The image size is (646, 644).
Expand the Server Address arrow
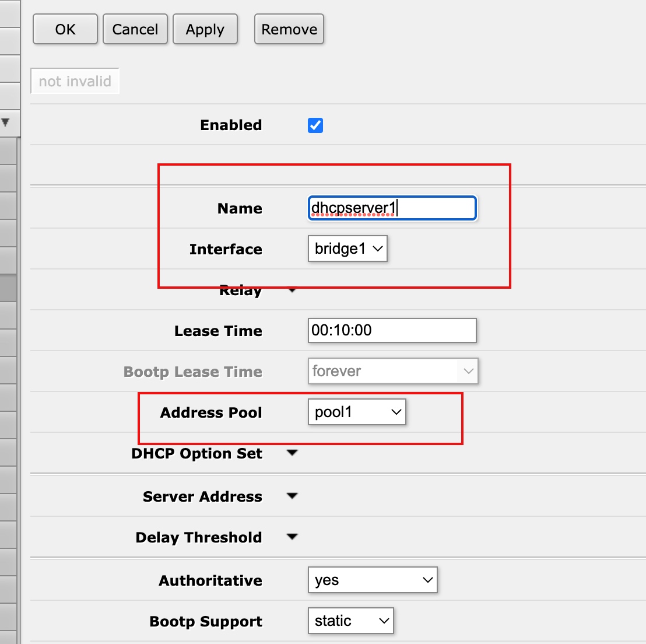click(293, 496)
